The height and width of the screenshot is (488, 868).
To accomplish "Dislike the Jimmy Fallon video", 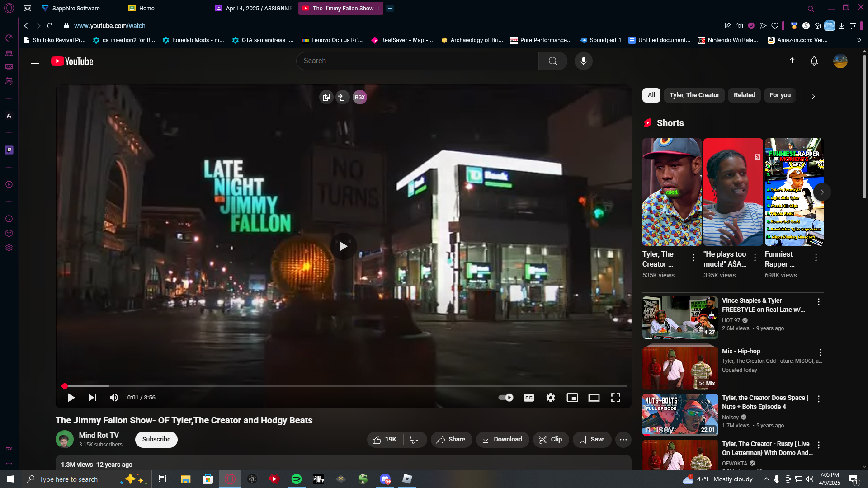I will point(414,439).
